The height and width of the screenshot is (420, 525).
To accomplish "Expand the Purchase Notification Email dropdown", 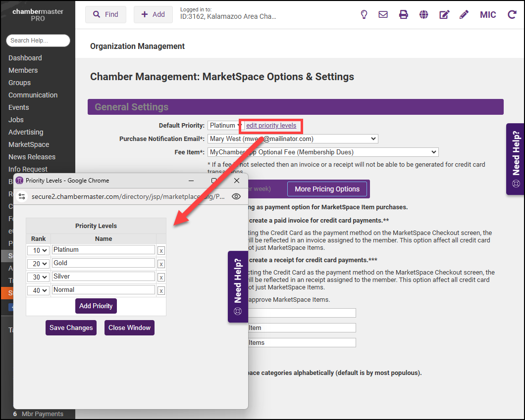I will click(292, 139).
